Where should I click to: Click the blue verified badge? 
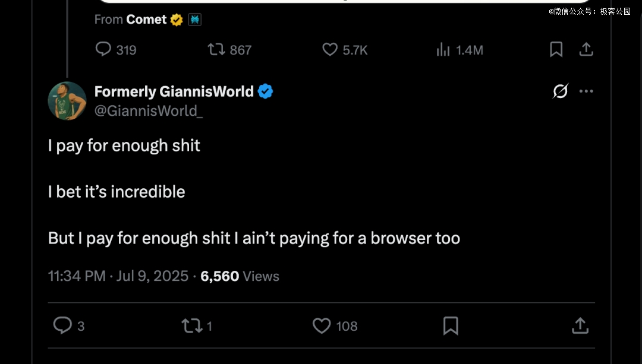[x=266, y=91]
